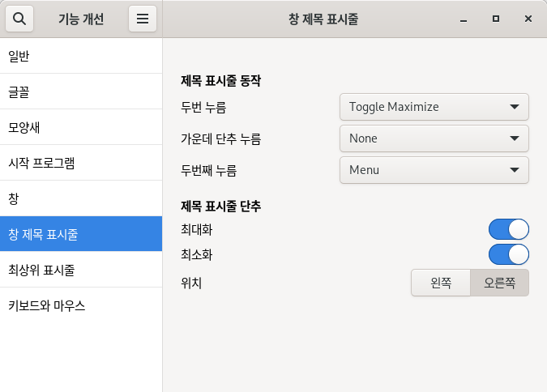547x392 pixels.
Task: Select 모양새 in the sidebar
Action: click(x=81, y=127)
